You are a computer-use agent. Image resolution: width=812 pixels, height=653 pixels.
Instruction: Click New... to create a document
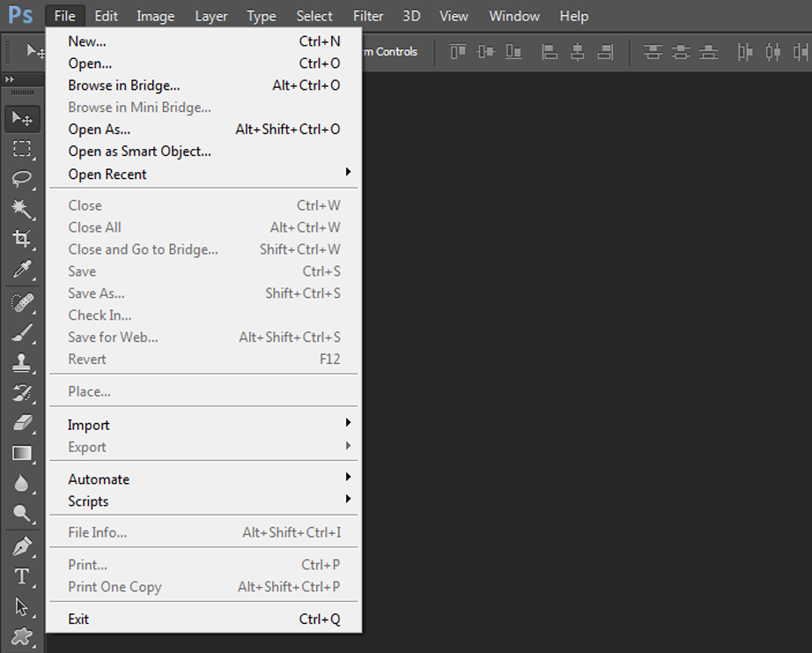[84, 41]
